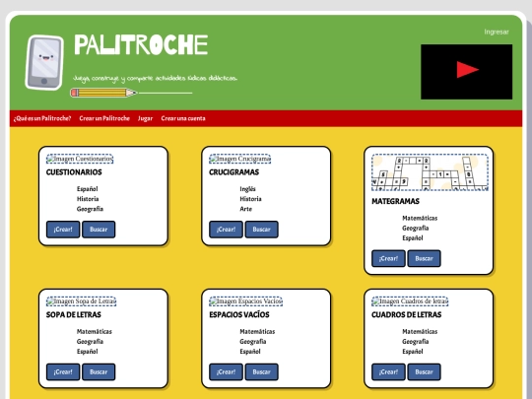Select the ESPACIOS VACÍOS heading
Screen dimensions: 532x399
[x=239, y=315]
